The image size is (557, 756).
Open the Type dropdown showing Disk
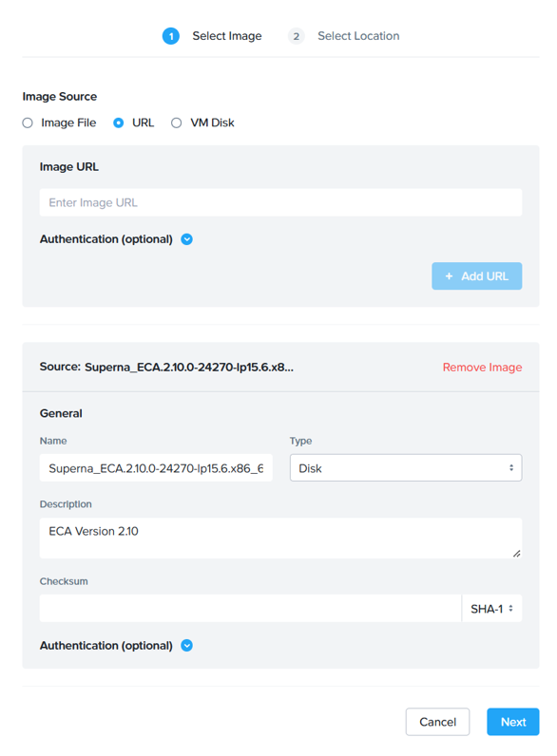[x=406, y=467]
